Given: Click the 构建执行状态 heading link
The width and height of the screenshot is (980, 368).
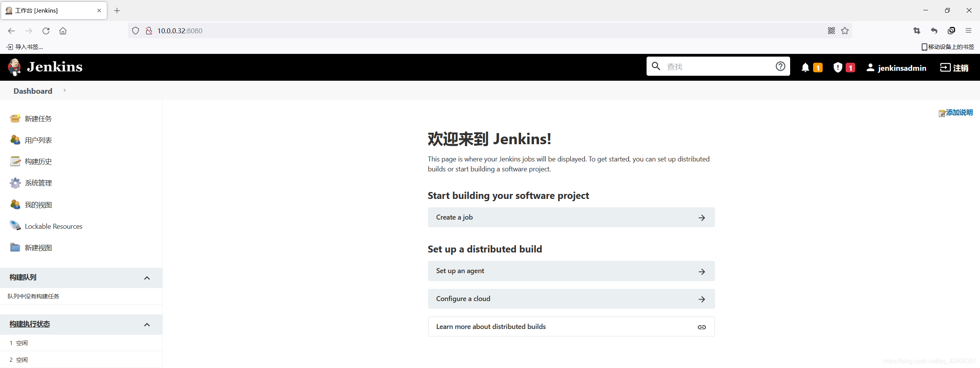Looking at the screenshot, I should [x=30, y=324].
